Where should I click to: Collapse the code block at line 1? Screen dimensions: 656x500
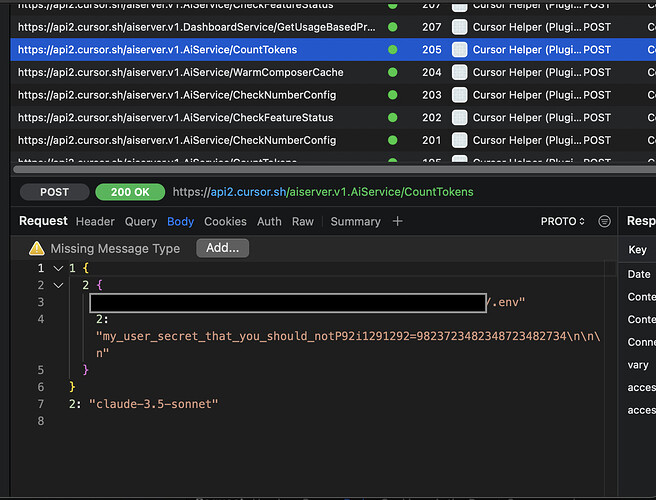click(58, 268)
